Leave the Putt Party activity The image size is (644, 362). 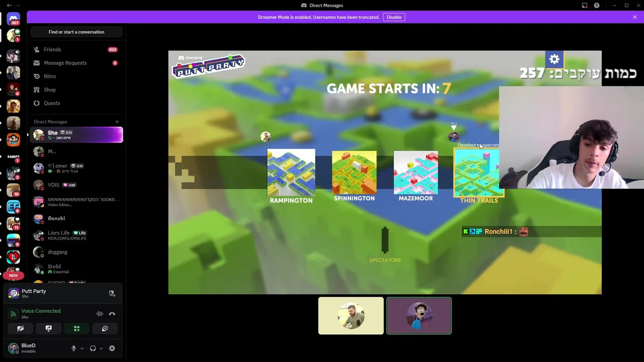click(x=112, y=294)
